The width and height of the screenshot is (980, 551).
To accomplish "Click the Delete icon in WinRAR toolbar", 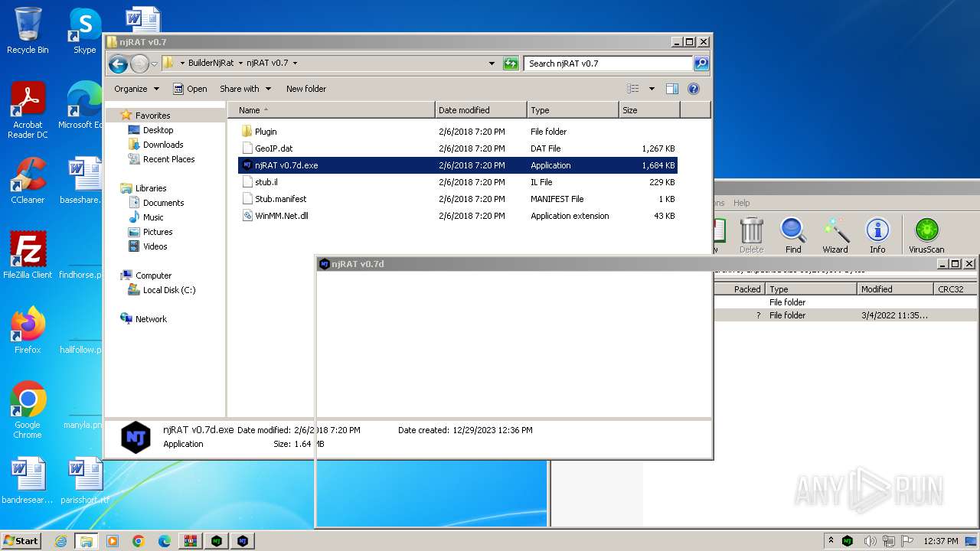I will pyautogui.click(x=751, y=235).
